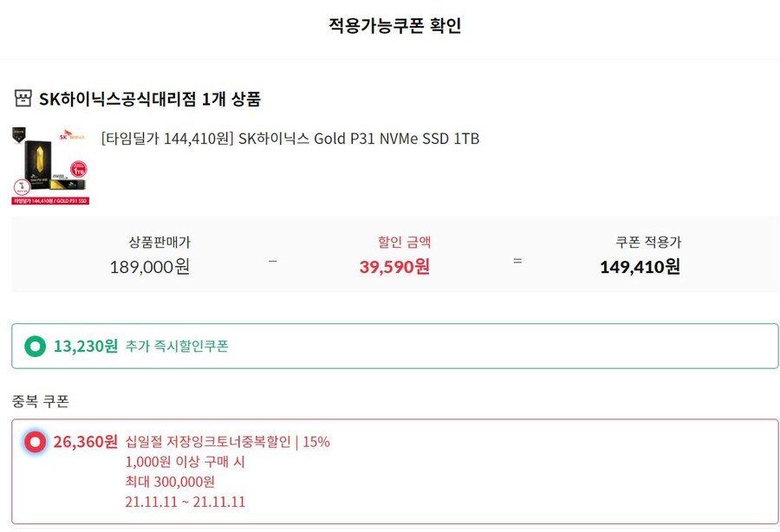Select the red 26,360원 duplicate coupon radio
The image size is (780, 532).
click(35, 442)
